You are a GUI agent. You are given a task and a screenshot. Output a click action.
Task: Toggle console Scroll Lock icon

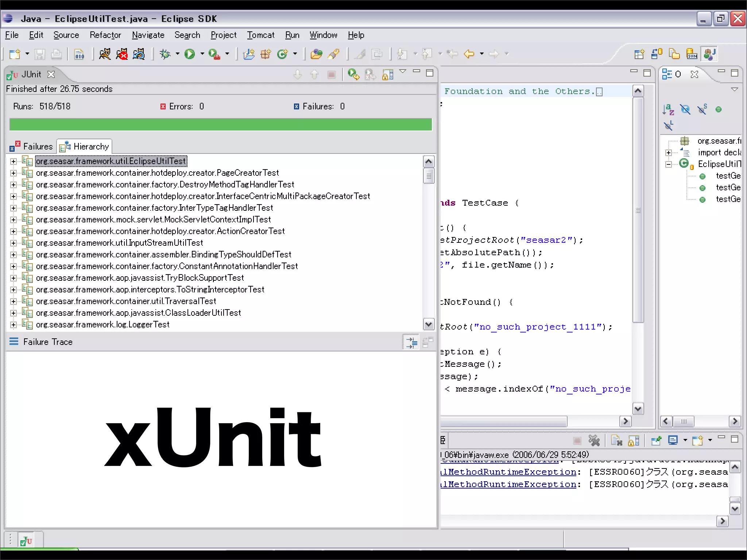pos(634,441)
